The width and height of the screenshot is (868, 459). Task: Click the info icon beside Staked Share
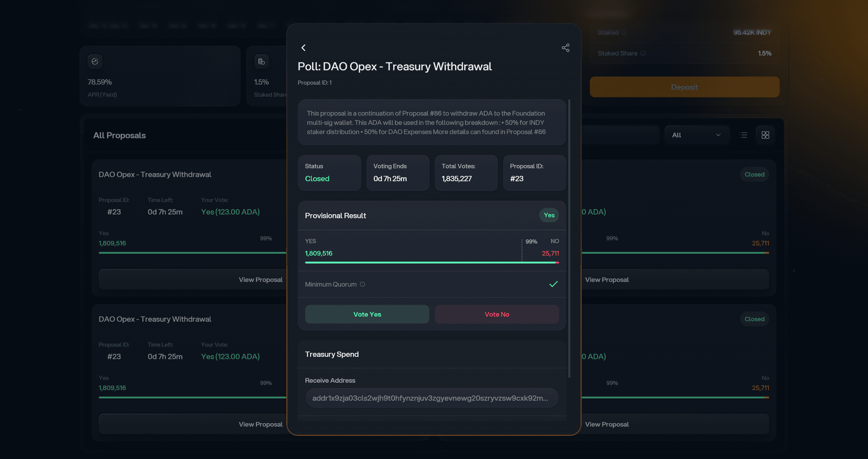643,53
